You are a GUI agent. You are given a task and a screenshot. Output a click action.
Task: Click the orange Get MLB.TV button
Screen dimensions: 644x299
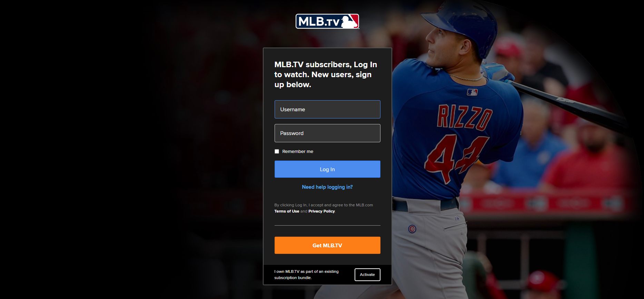click(327, 245)
